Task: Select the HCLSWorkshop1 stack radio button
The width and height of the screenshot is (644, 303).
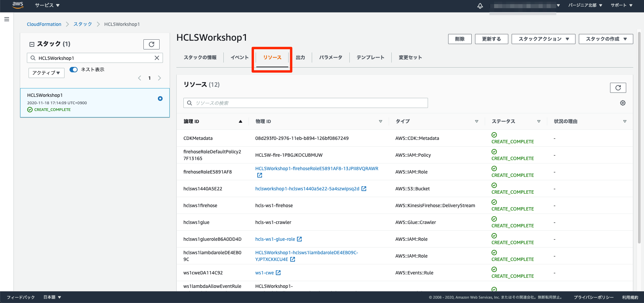Action: point(160,99)
